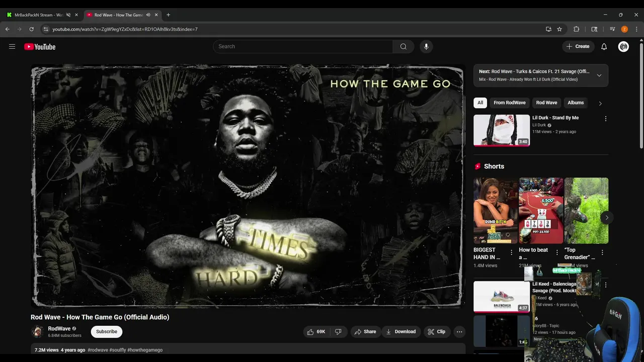Select the Albums filter chip
Image resolution: width=644 pixels, height=362 pixels.
[x=576, y=103]
